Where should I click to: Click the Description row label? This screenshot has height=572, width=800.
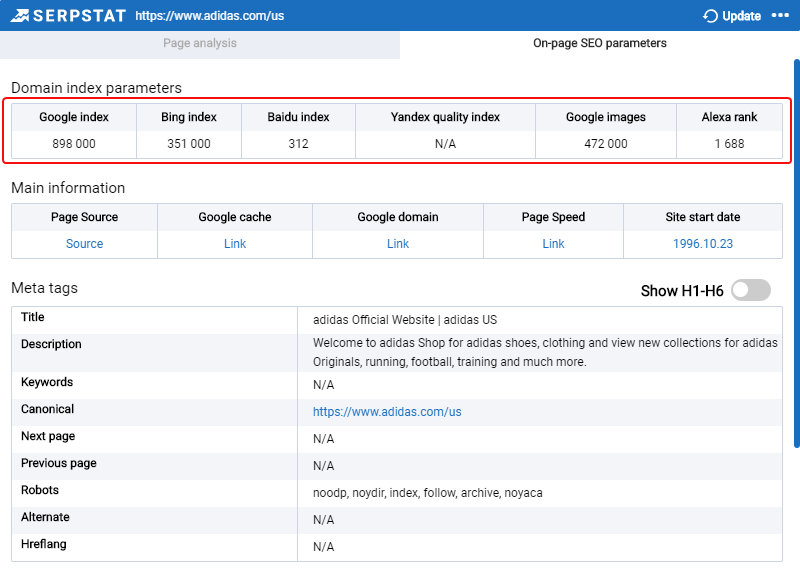coord(51,344)
